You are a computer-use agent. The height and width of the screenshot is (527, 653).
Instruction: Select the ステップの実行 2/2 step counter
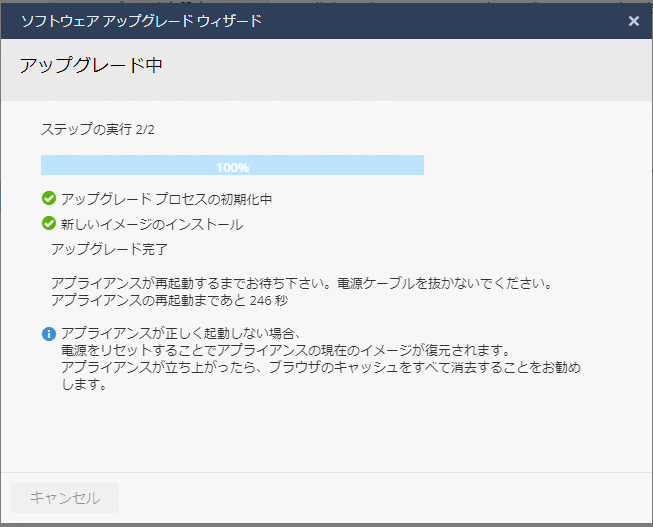[x=98, y=130]
